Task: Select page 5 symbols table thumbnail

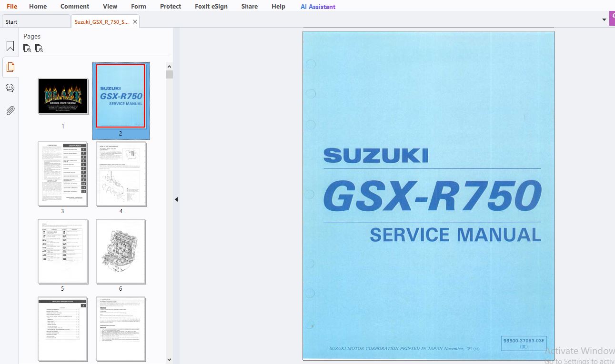Action: pyautogui.click(x=62, y=251)
